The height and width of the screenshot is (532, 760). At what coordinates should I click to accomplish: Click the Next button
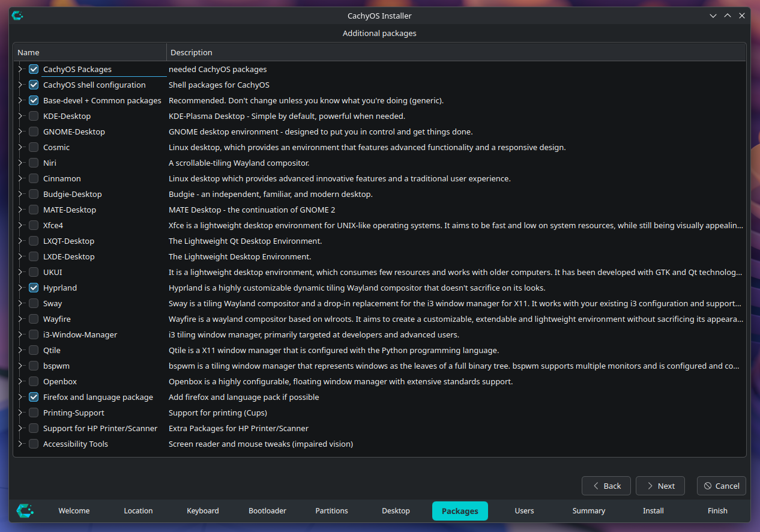660,486
